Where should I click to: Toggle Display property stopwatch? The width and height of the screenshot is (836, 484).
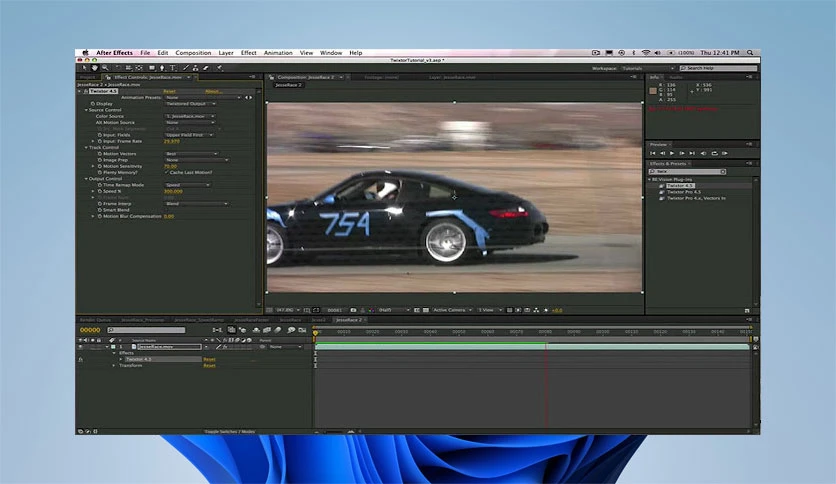[93, 104]
